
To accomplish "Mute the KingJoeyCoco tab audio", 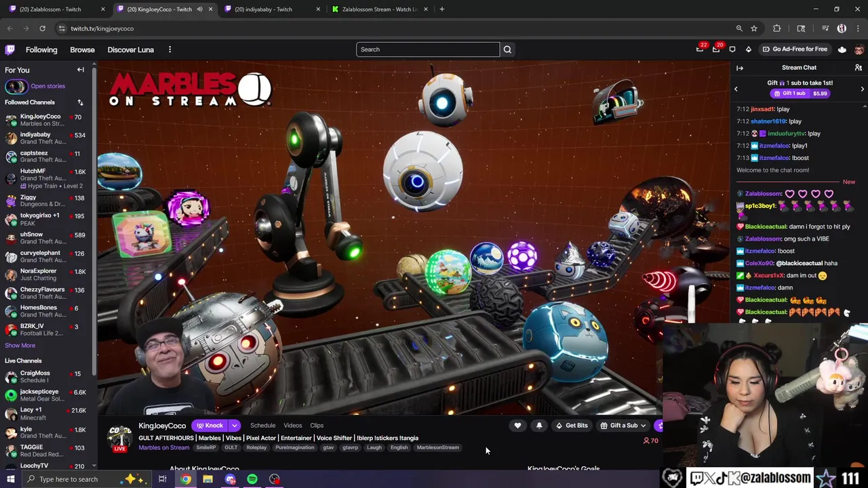I will pos(199,9).
